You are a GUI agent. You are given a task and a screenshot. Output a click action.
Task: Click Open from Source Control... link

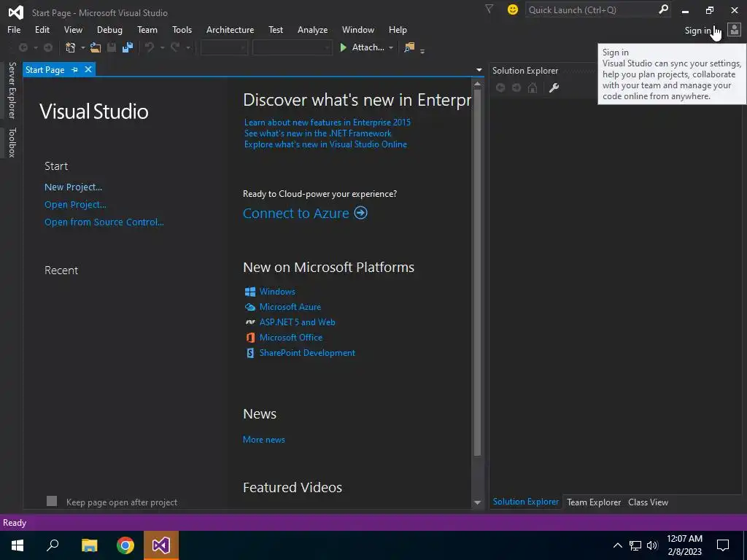pos(104,222)
